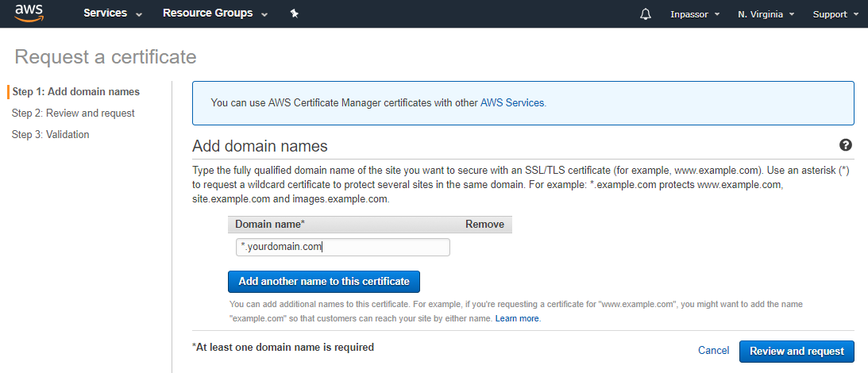Open the notifications bell

point(645,14)
